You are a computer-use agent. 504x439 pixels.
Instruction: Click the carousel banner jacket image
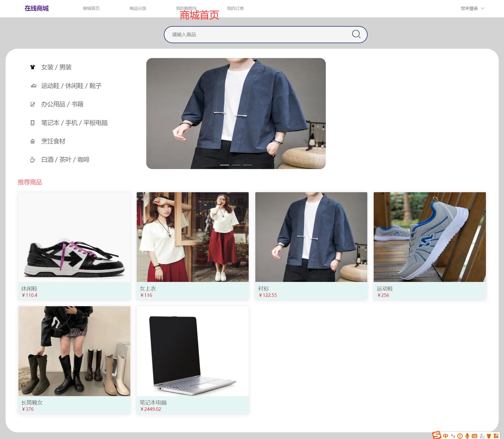[x=236, y=113]
